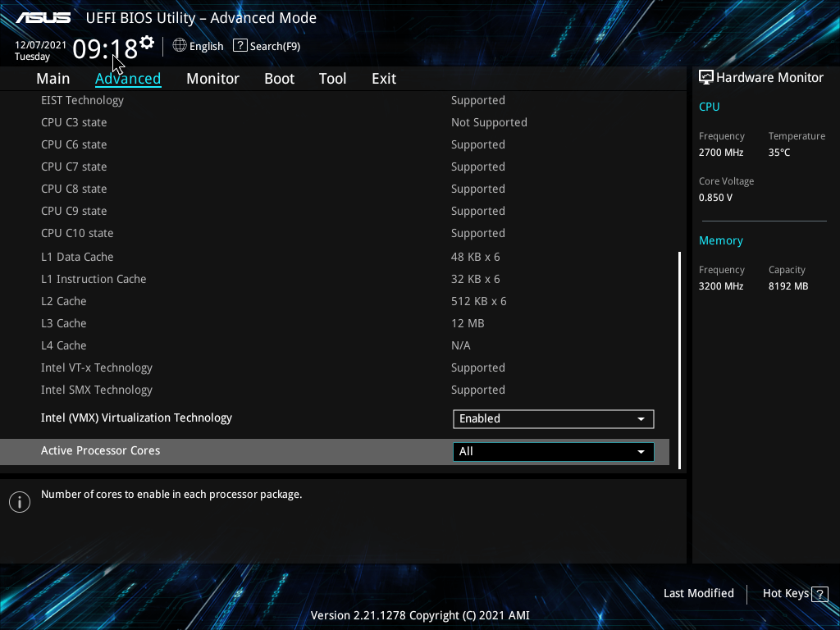Click the Not Supported value
This screenshot has height=630, width=840.
489,123
